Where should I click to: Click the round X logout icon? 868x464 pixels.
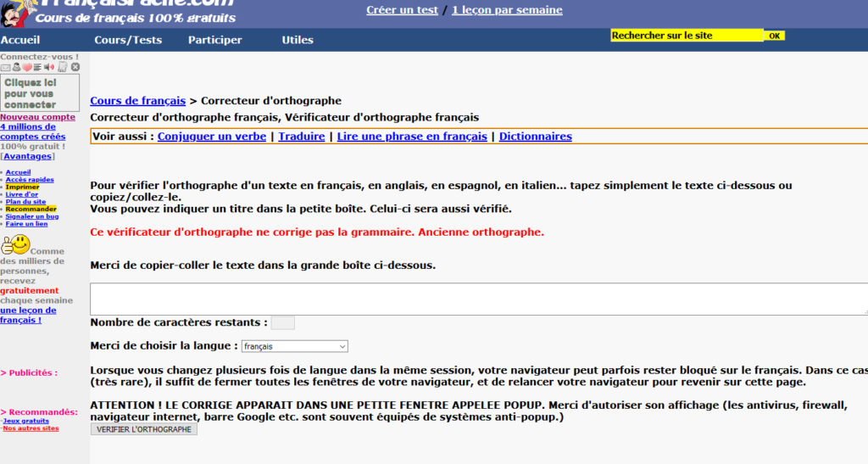[75, 67]
